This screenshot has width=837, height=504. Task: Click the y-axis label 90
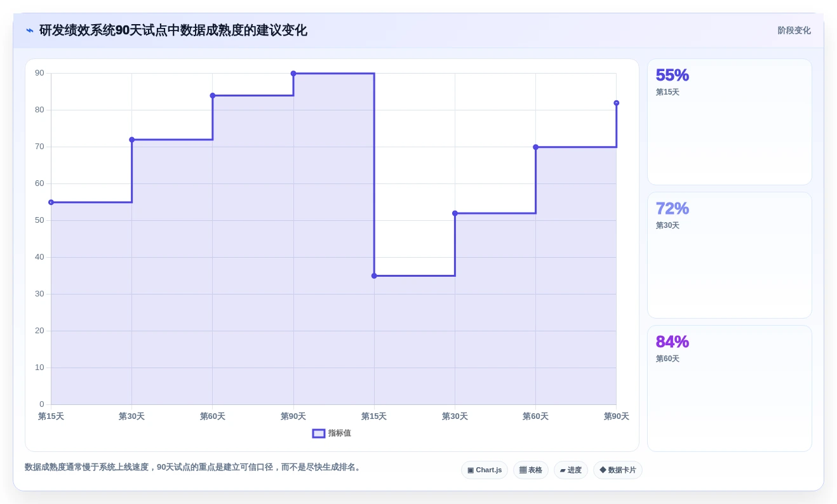coord(39,74)
